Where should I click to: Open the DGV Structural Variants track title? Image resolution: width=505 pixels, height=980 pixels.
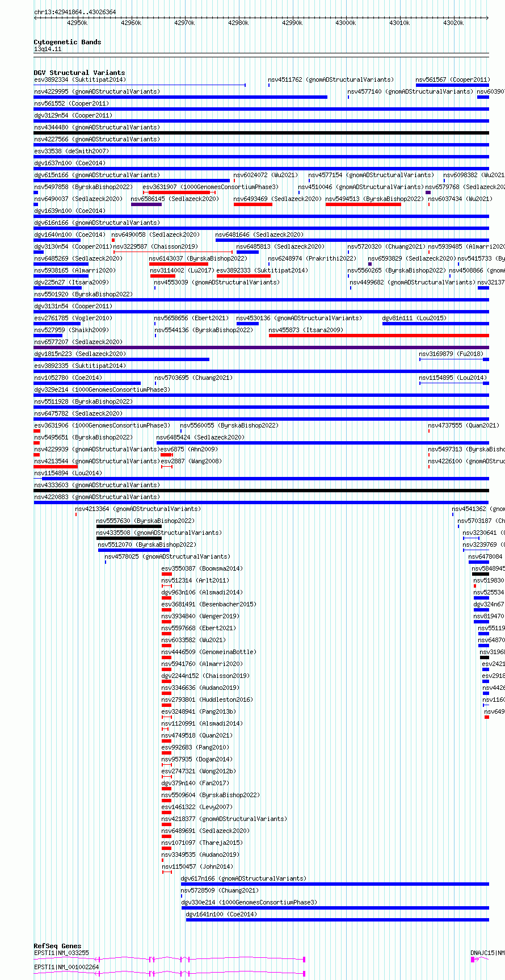tap(79, 73)
